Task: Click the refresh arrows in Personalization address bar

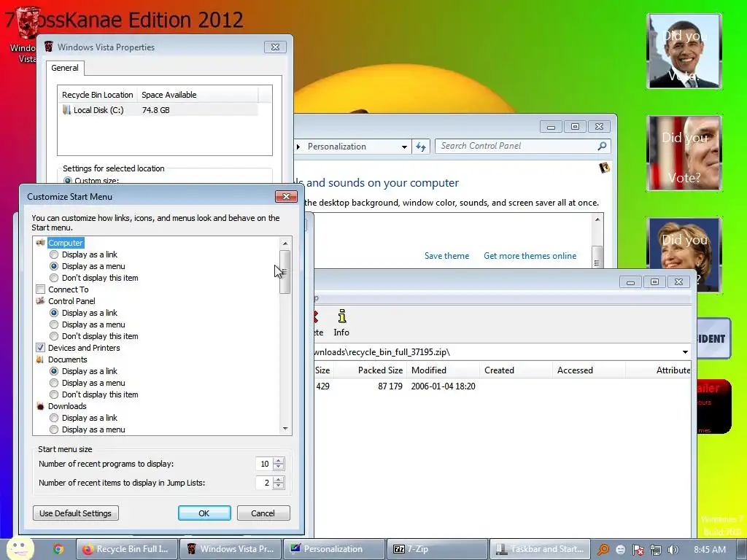Action: tap(421, 146)
